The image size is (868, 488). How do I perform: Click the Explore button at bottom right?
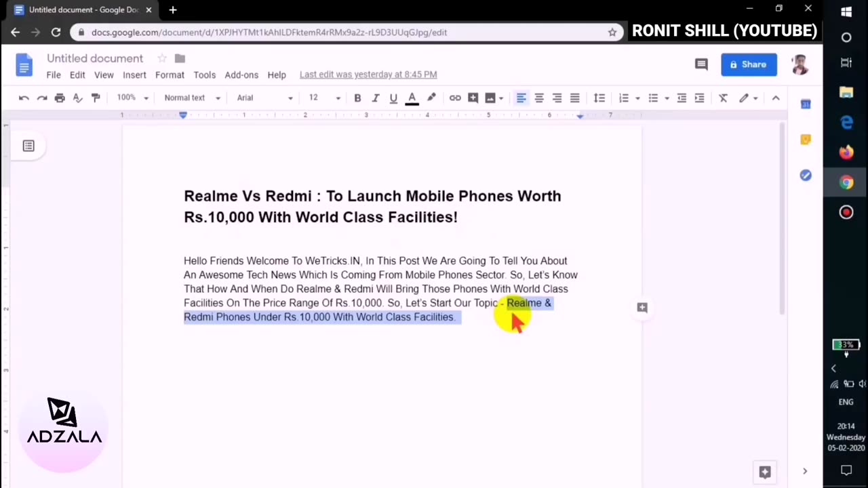765,472
